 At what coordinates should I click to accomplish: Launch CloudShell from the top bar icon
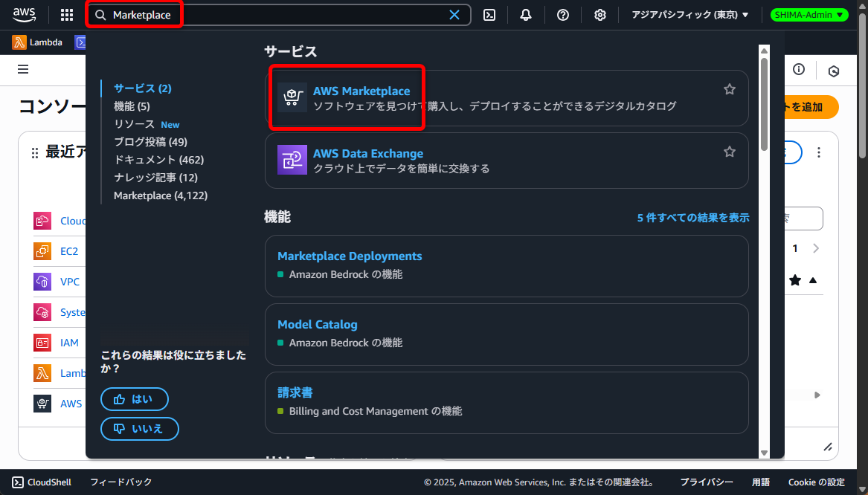489,15
